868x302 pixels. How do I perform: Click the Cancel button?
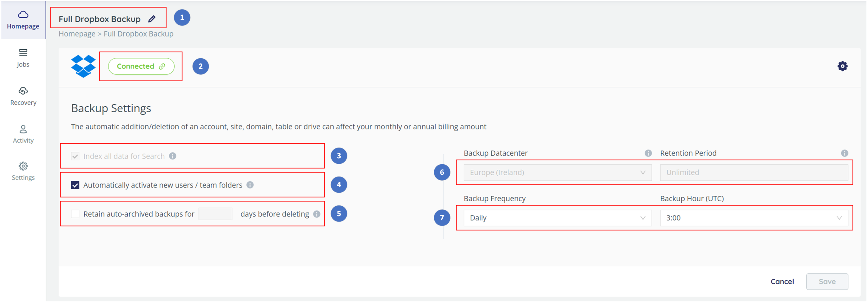pyautogui.click(x=782, y=282)
